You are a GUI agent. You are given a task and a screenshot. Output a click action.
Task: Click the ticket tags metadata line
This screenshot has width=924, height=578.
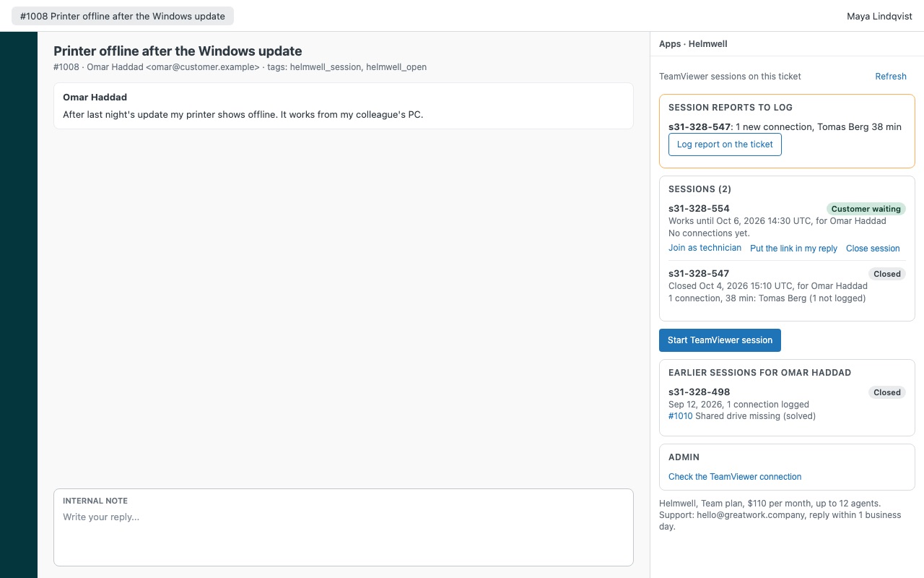click(240, 67)
